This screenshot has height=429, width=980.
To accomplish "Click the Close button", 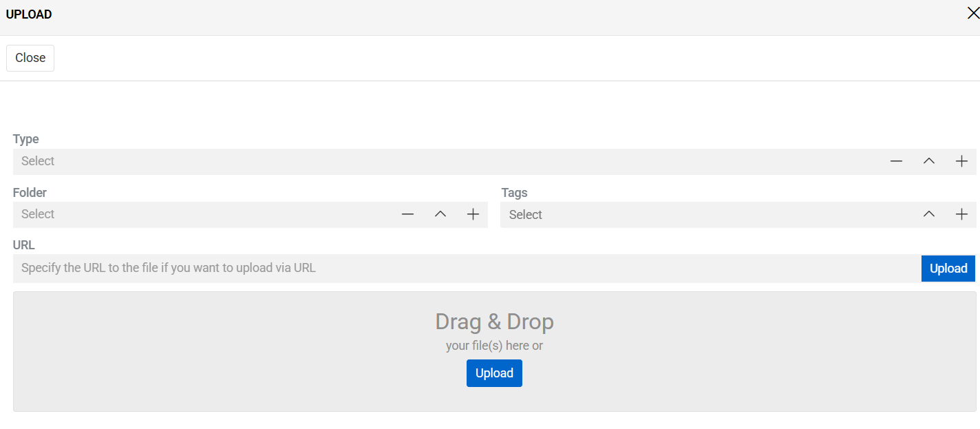I will (30, 58).
